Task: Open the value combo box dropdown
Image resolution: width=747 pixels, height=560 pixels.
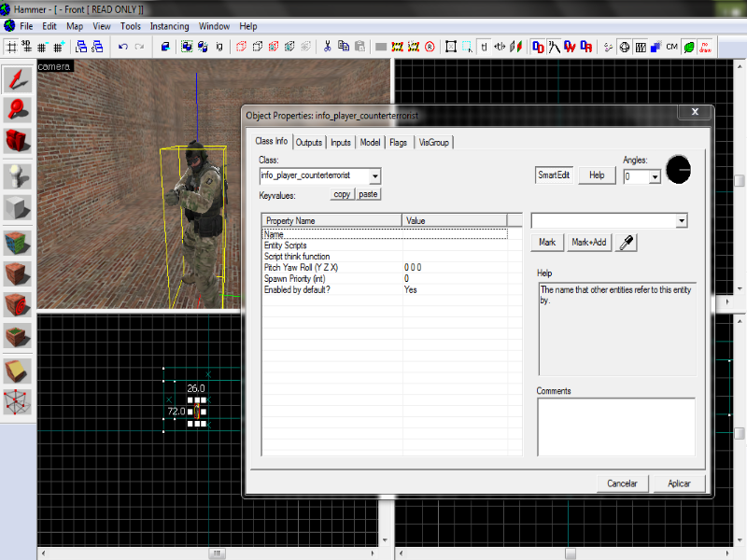Action: [681, 221]
